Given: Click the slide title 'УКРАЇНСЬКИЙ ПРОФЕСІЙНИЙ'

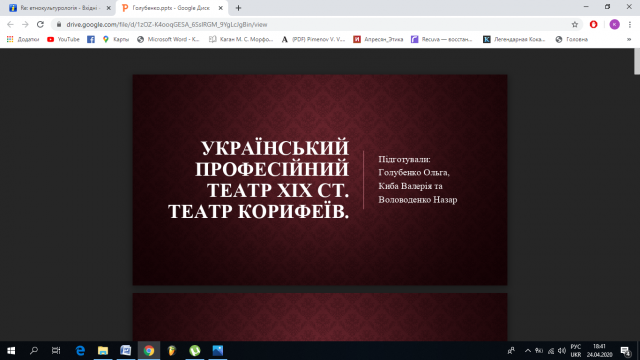Looking at the screenshot, I should (272, 158).
